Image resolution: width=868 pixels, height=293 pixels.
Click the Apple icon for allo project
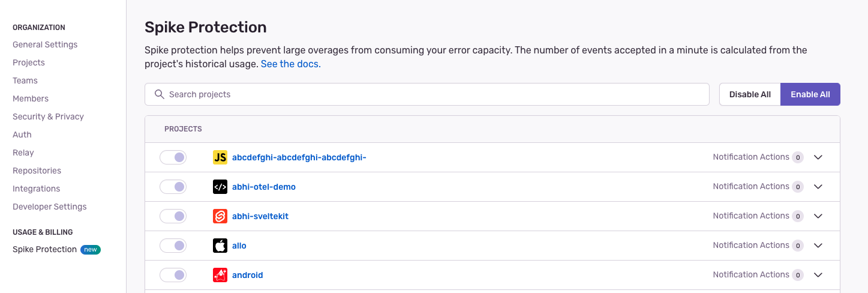coord(220,246)
